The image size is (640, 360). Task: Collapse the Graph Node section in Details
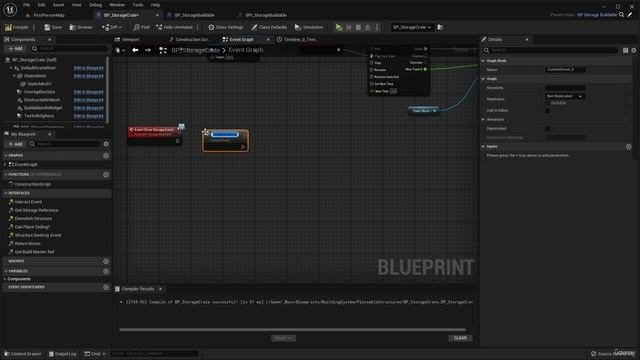[483, 61]
